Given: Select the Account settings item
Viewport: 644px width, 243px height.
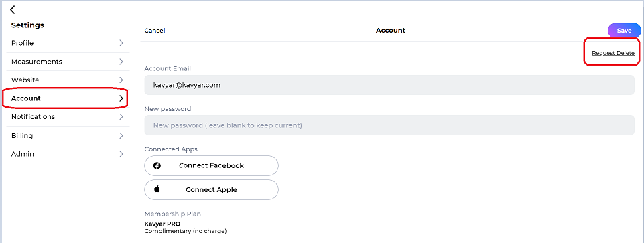Looking at the screenshot, I should pyautogui.click(x=68, y=98).
